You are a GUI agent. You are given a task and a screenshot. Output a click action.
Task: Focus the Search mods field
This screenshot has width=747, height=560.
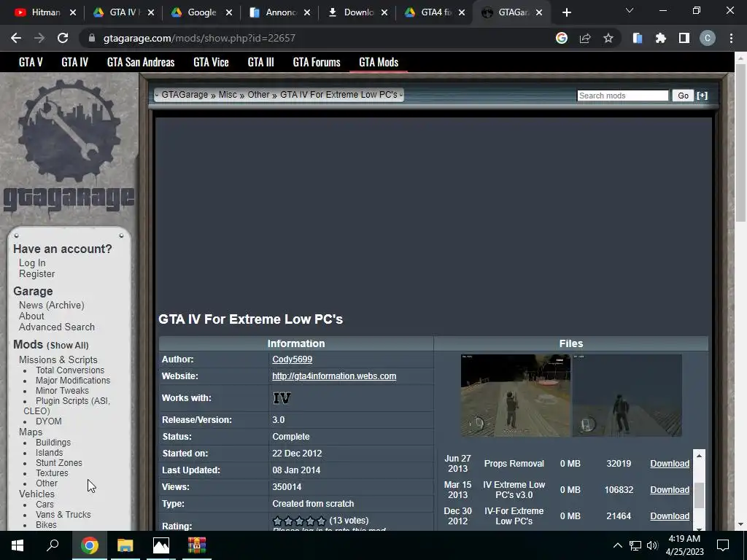pyautogui.click(x=623, y=96)
